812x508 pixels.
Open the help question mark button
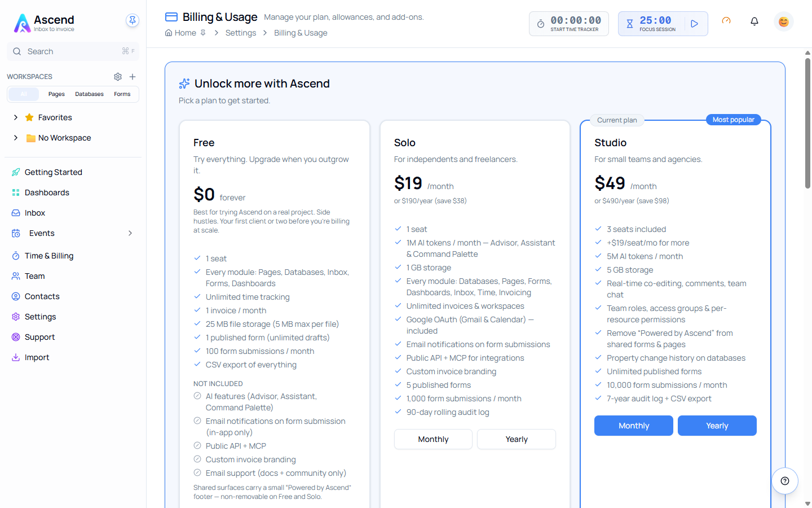coord(785,481)
